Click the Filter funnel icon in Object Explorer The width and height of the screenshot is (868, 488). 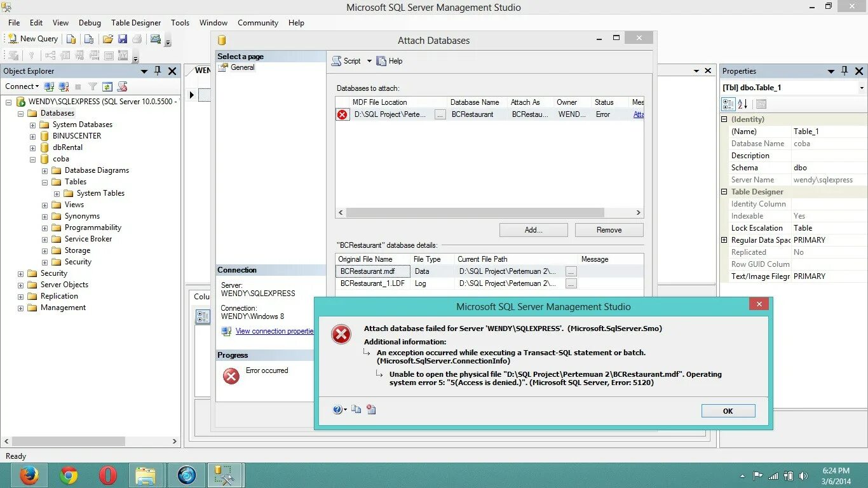[93, 86]
